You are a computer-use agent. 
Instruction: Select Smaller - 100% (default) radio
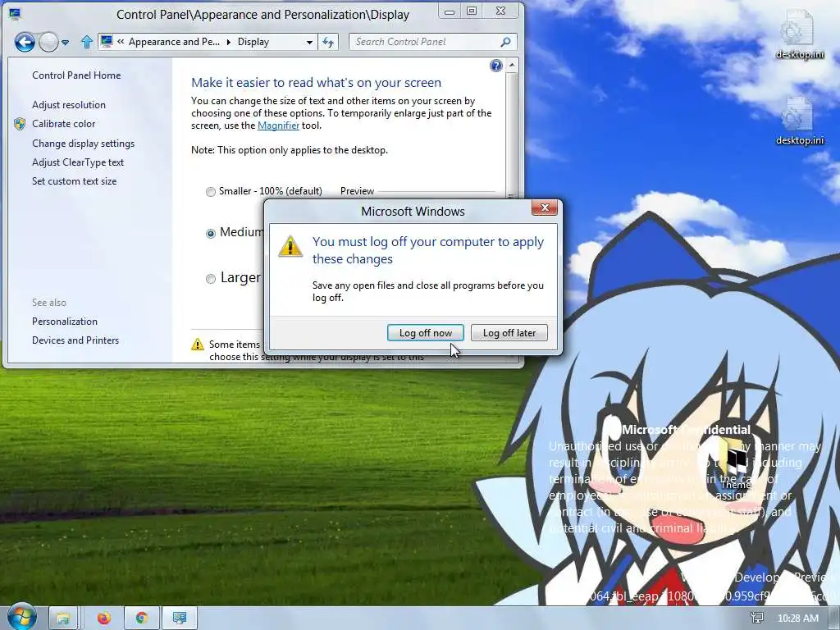[211, 192]
